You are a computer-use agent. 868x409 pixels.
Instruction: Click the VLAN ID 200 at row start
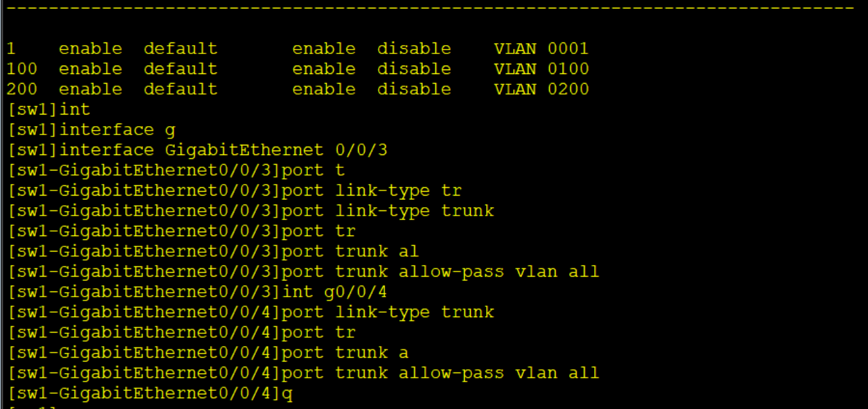pos(22,89)
